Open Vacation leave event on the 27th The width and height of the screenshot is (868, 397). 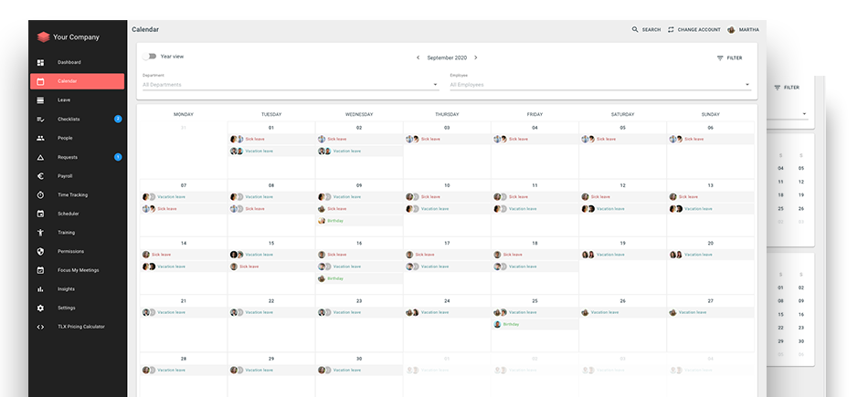pyautogui.click(x=710, y=312)
